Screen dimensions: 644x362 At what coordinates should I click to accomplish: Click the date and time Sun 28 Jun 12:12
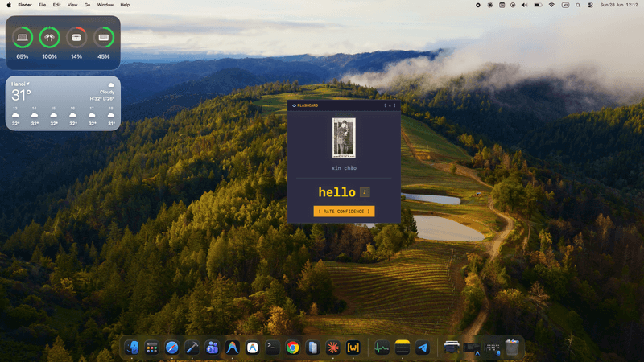pyautogui.click(x=618, y=5)
